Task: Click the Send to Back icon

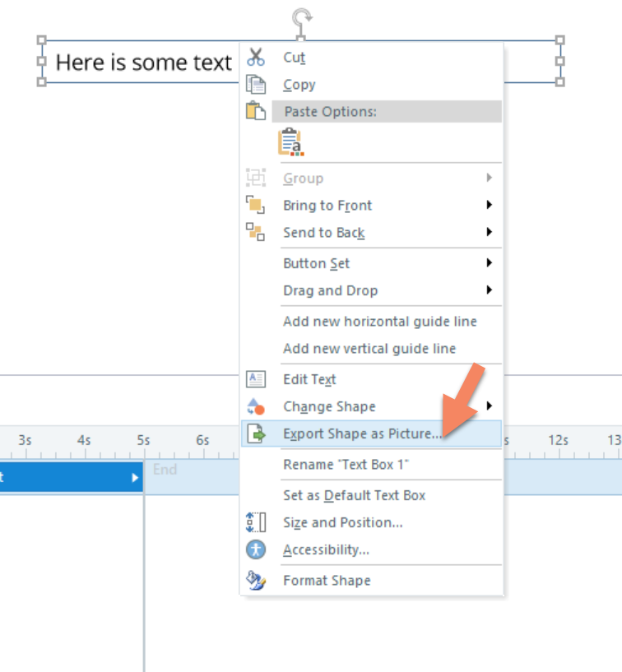Action: 256,233
